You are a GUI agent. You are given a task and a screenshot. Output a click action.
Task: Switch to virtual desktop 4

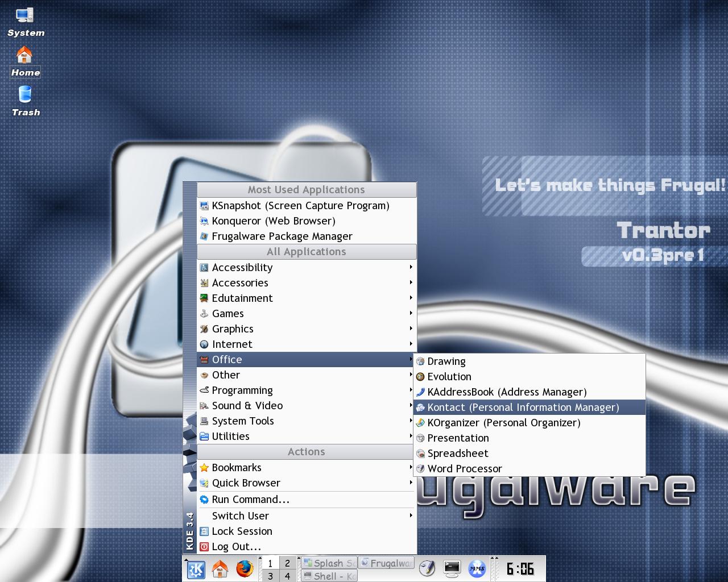click(287, 576)
